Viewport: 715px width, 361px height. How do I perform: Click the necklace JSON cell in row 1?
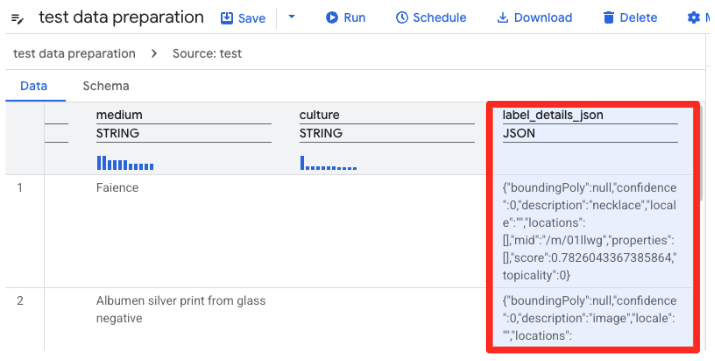point(590,231)
